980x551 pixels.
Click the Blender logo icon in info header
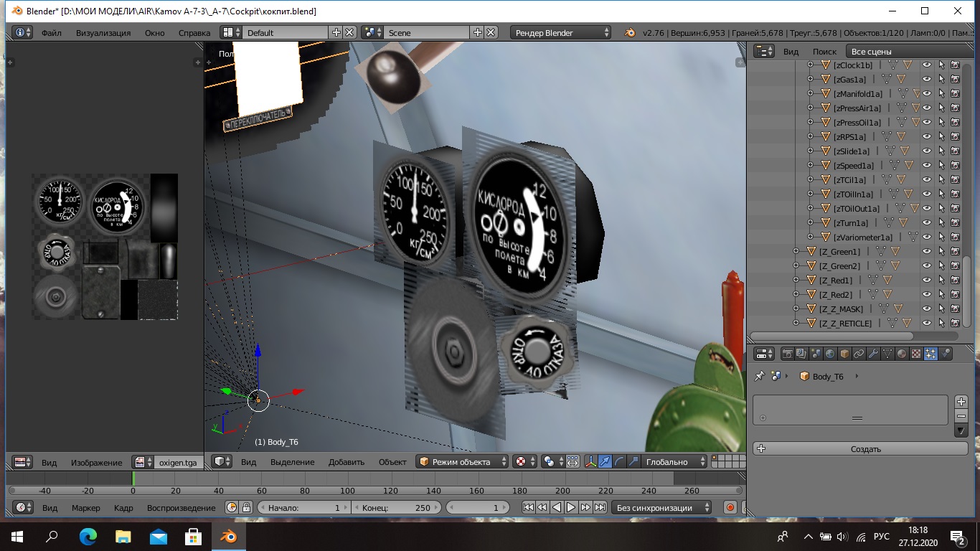(630, 32)
